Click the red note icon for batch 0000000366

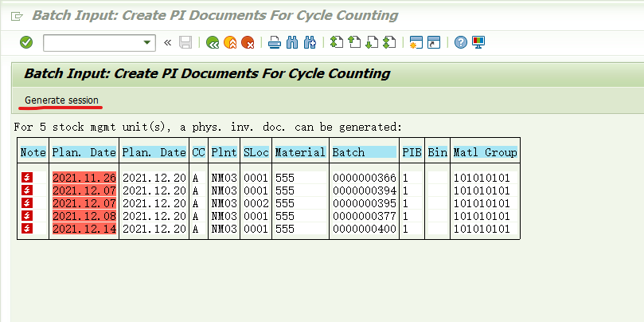pyautogui.click(x=27, y=178)
